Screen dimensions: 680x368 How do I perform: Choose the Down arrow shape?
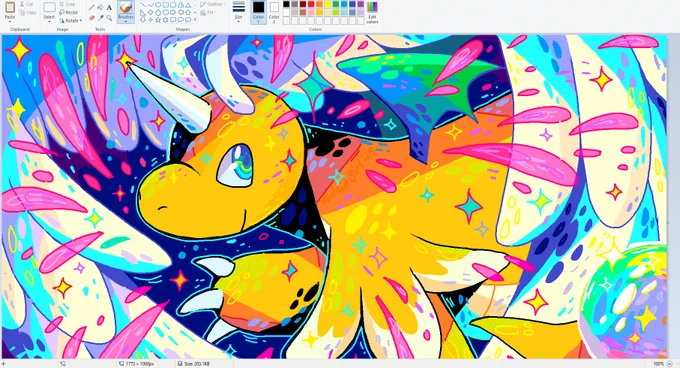point(143,20)
